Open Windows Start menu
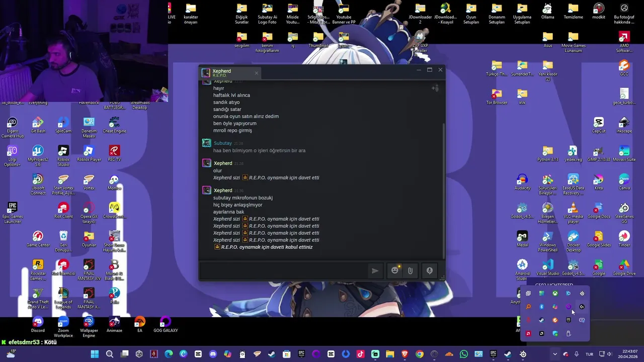Image resolution: width=644 pixels, height=362 pixels. point(94,354)
